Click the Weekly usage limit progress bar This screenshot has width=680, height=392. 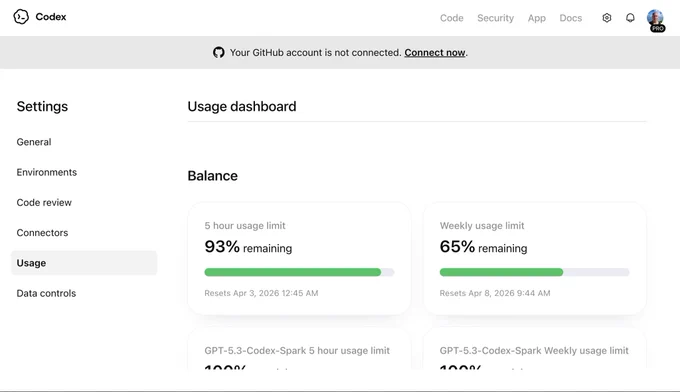click(x=534, y=272)
